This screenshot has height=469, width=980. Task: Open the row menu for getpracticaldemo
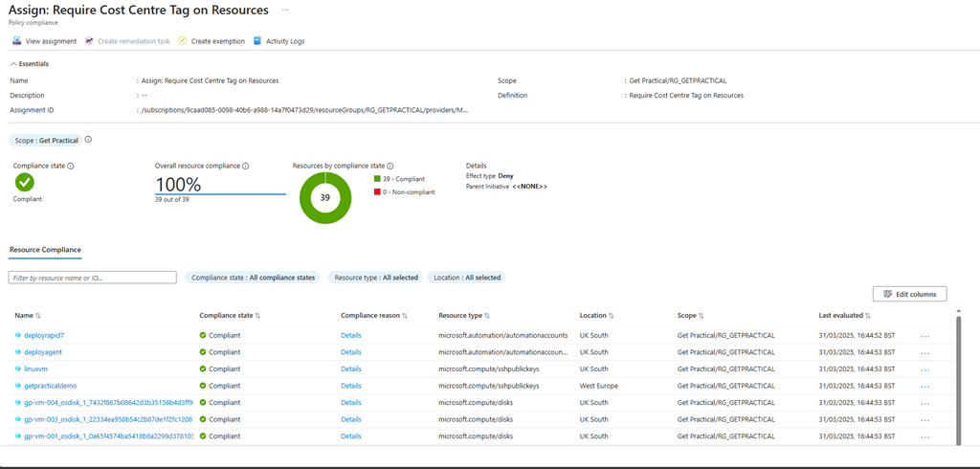tap(924, 387)
